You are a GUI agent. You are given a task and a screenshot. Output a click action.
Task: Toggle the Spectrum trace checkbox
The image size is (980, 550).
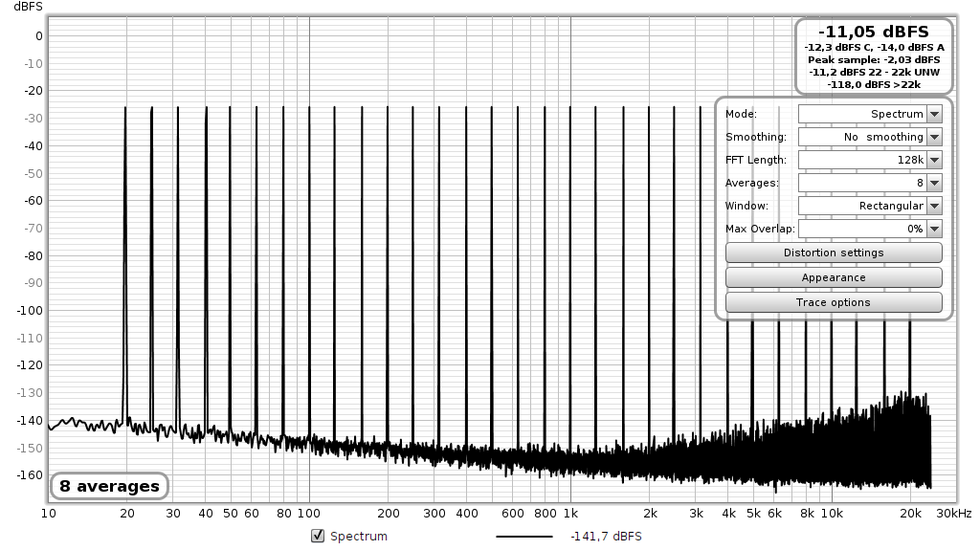[318, 536]
